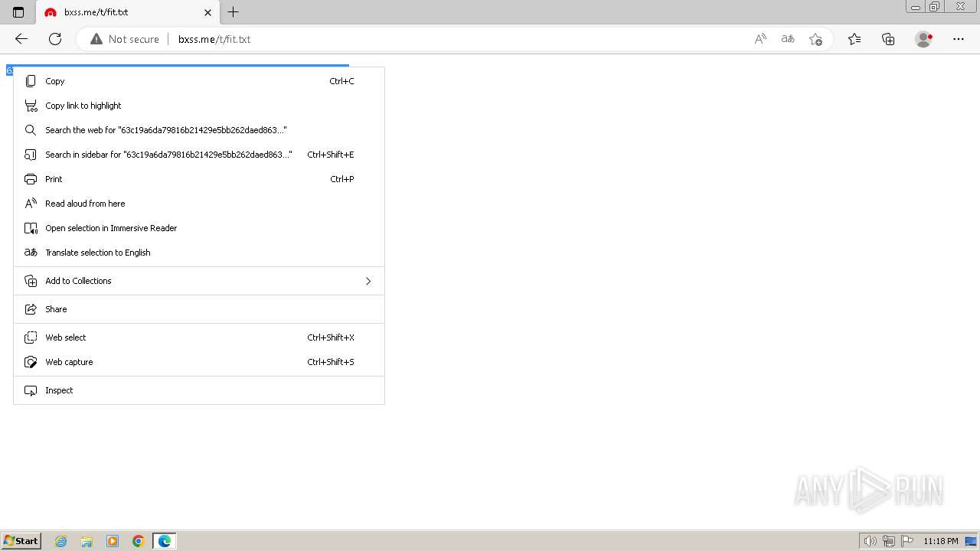Choose Translate selection to English
This screenshot has width=980, height=551.
click(199, 253)
